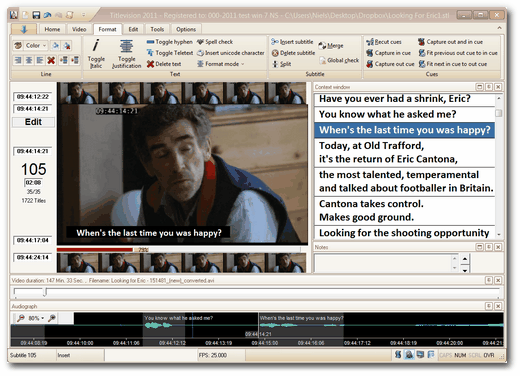Image resolution: width=520 pixels, height=376 pixels.
Task: Click the center-align line icon in Line group
Action: (29, 60)
